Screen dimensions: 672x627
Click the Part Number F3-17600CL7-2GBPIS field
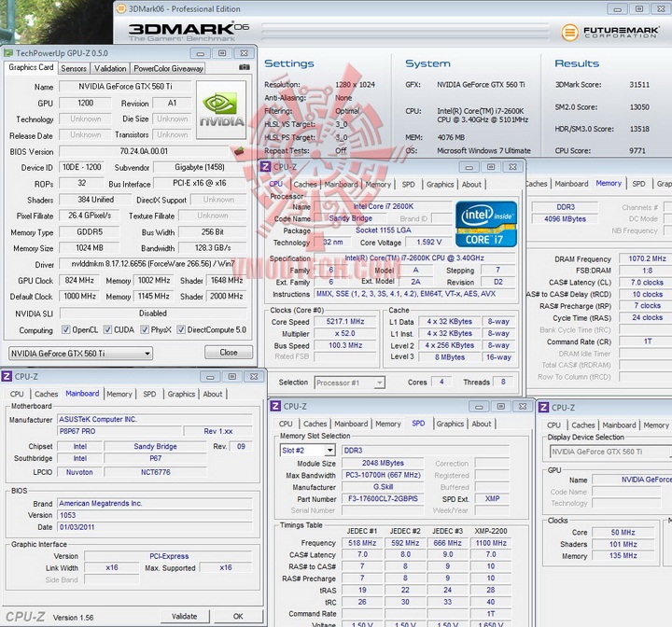[383, 499]
